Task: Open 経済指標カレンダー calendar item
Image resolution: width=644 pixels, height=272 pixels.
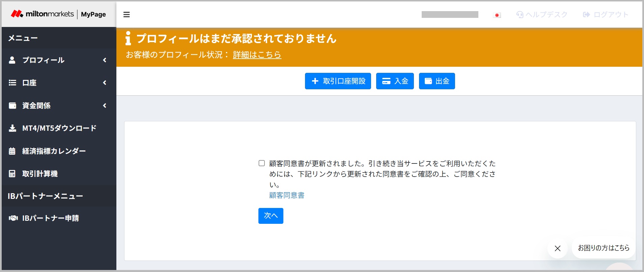Action: (54, 151)
